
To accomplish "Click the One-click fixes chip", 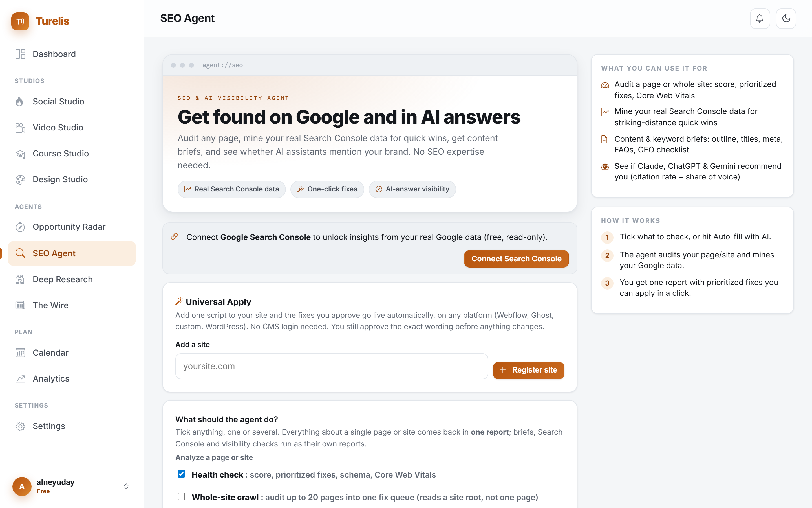I will coord(327,189).
